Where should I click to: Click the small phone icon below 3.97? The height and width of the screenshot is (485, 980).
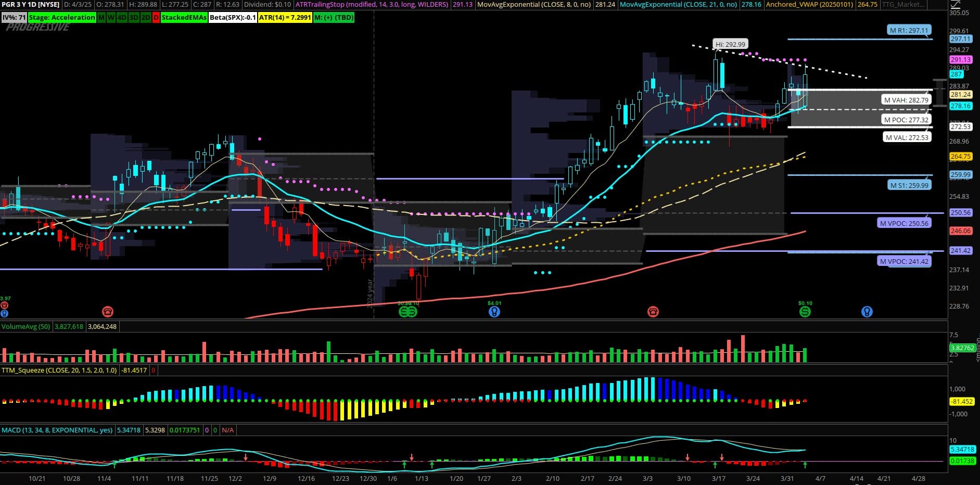click(5, 305)
